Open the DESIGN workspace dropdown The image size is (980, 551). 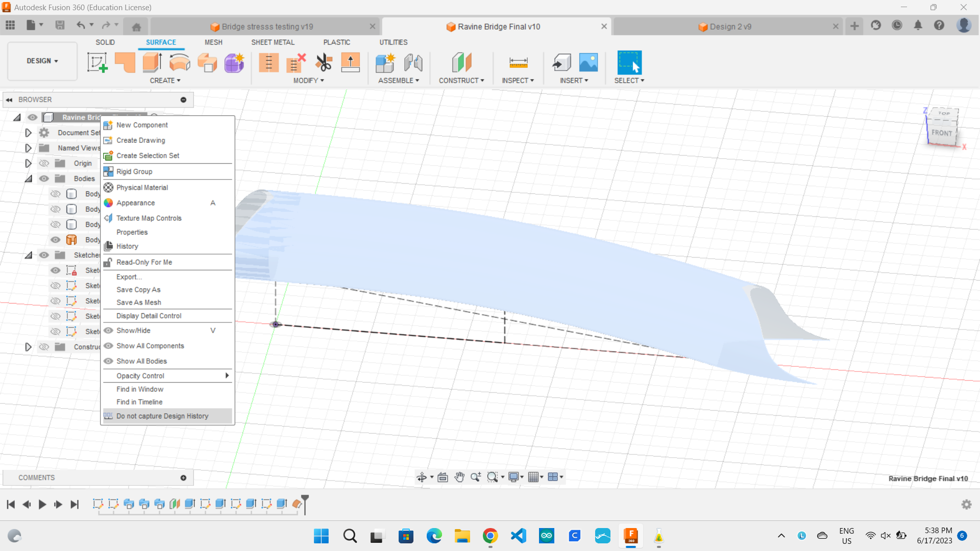(42, 61)
